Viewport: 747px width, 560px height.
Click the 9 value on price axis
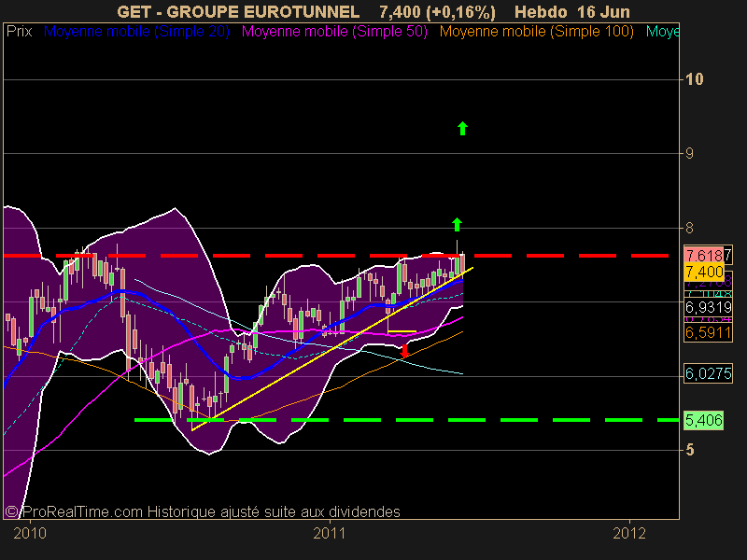689,153
